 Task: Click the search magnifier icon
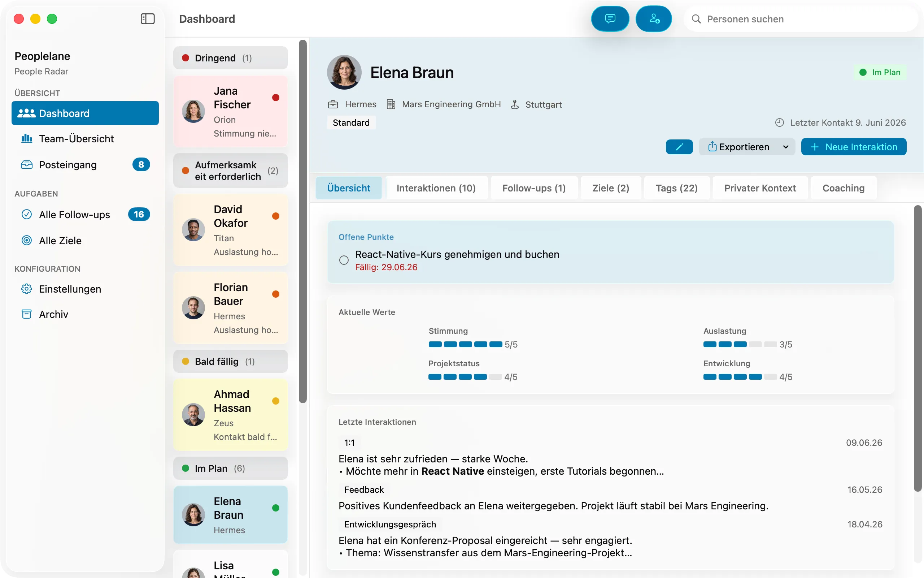coord(697,19)
